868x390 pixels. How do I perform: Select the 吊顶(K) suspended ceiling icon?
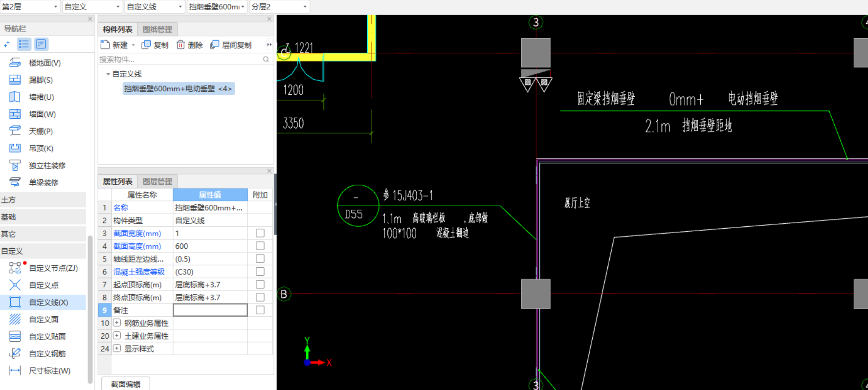point(15,148)
